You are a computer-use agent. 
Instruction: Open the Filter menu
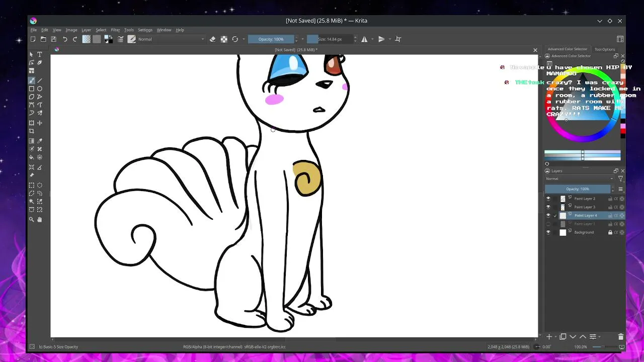tap(115, 30)
